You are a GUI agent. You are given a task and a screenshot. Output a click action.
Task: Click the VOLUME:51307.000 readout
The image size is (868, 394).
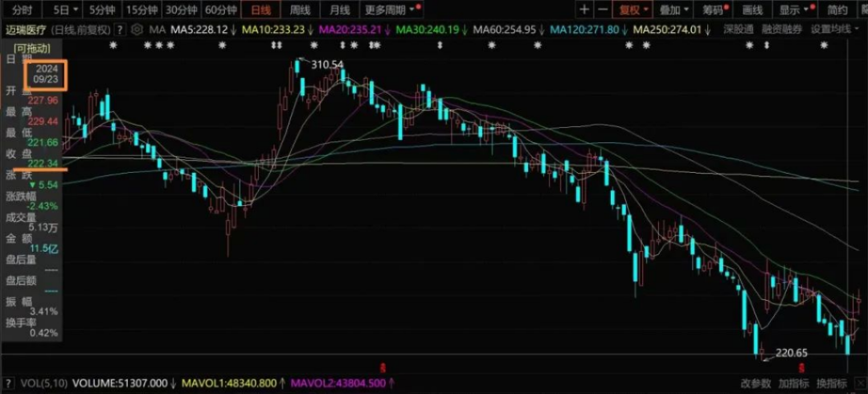[120, 383]
